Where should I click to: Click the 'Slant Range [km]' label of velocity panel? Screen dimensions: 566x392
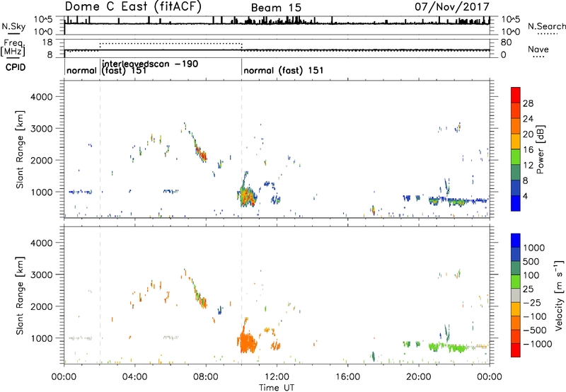[20, 295]
